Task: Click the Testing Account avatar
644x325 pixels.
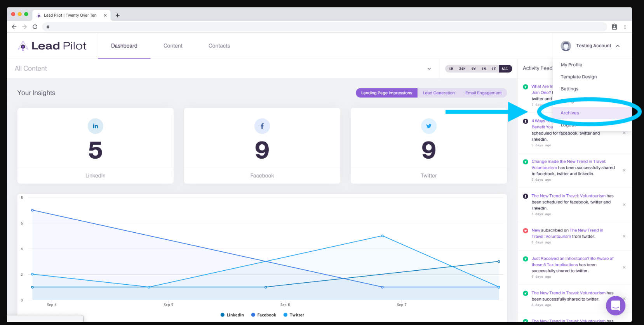Action: click(x=566, y=46)
